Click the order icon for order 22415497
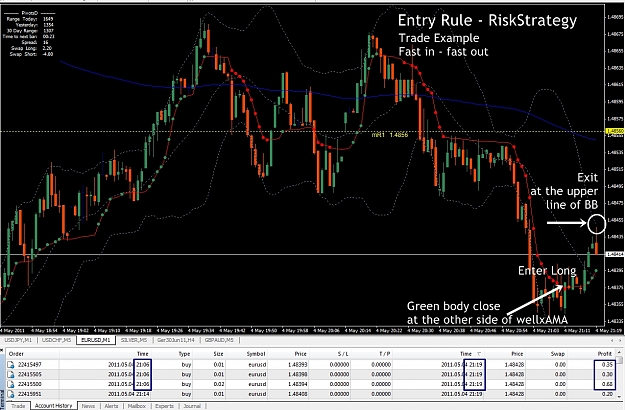Screen dimensions: 625x410 (x=11, y=365)
